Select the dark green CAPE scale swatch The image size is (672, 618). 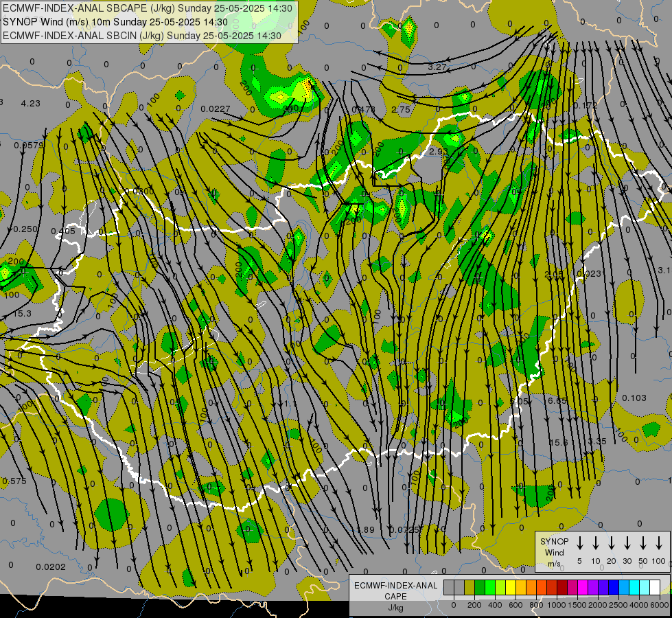[x=480, y=588]
